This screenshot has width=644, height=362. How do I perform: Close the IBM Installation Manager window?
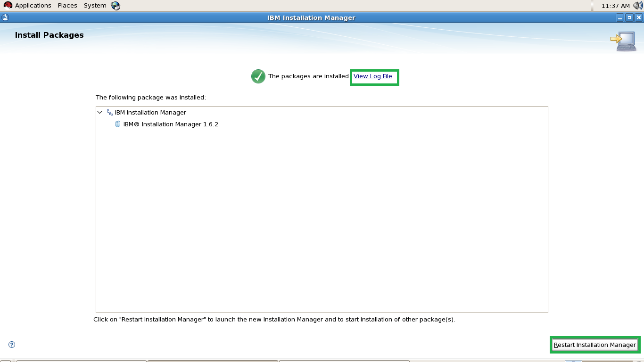[x=639, y=18]
